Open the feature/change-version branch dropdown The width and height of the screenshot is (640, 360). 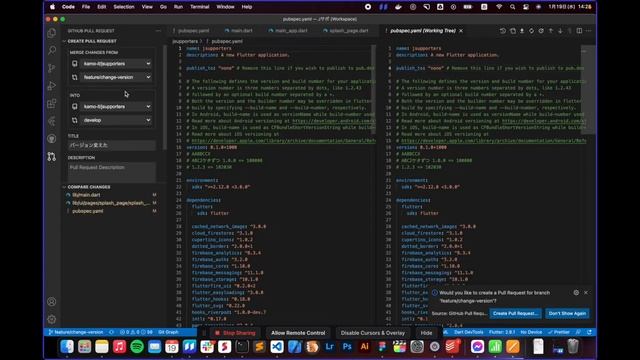pos(116,77)
